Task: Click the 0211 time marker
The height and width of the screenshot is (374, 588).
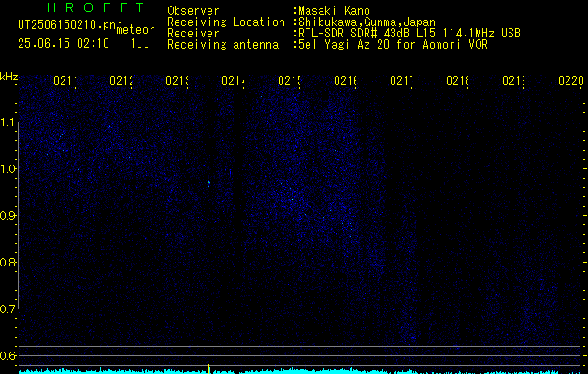Action: point(65,81)
